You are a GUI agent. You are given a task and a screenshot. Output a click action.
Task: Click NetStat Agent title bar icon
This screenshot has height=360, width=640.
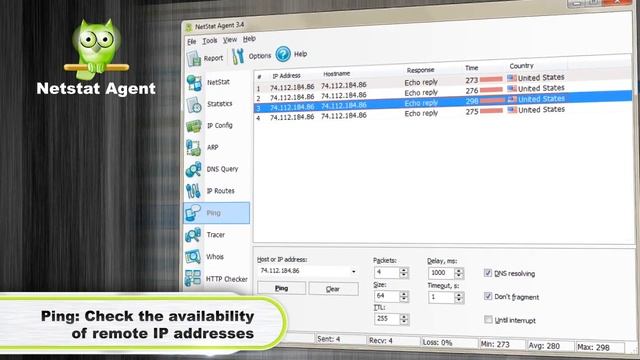pos(189,28)
